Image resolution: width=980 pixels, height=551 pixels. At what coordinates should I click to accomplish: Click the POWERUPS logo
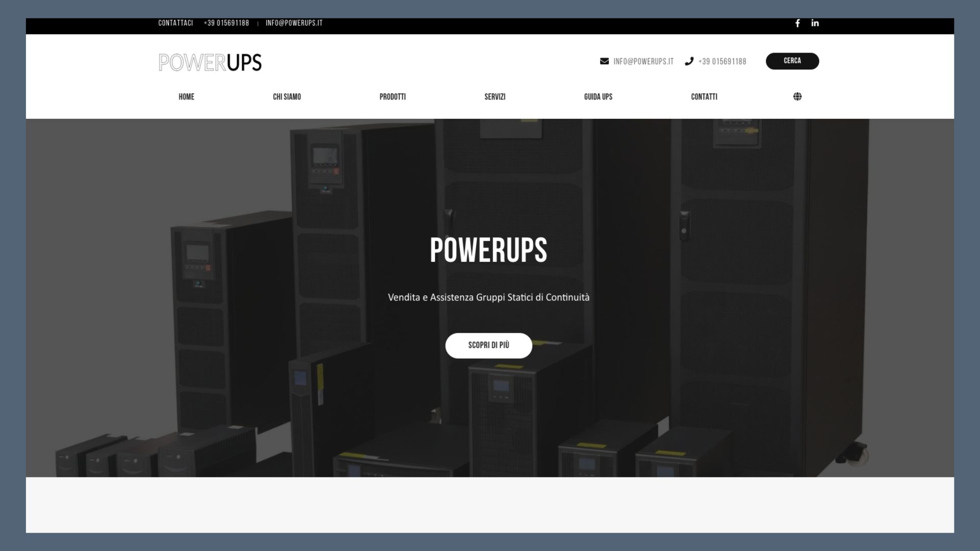(210, 62)
